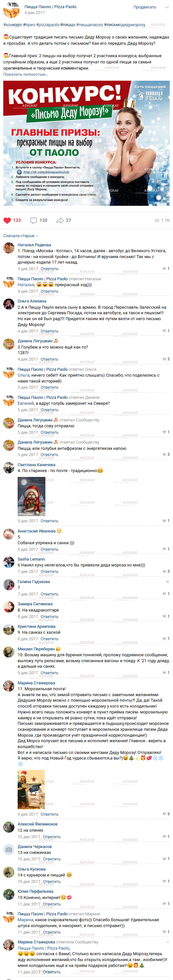Expand the Сначала старые sorting dropdown
173x980 pixels.
coord(21,236)
